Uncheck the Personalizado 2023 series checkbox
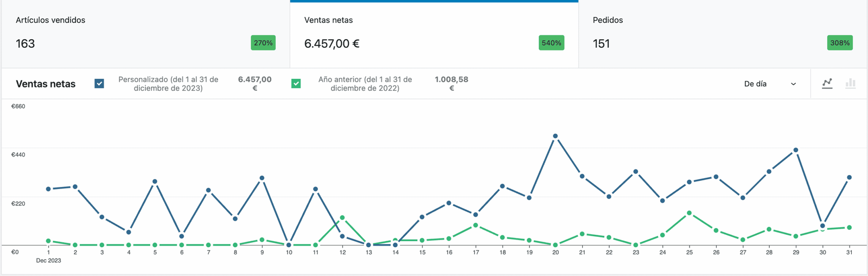This screenshot has height=276, width=868. click(x=99, y=84)
